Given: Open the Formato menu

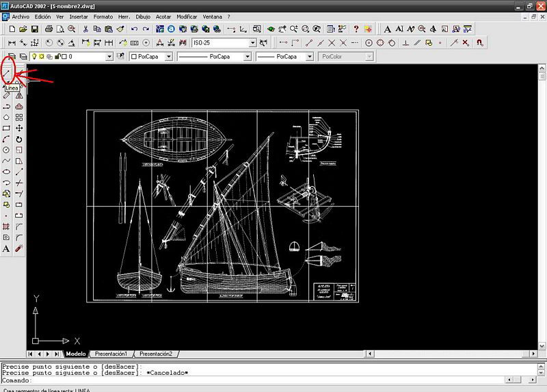Looking at the screenshot, I should pos(103,16).
